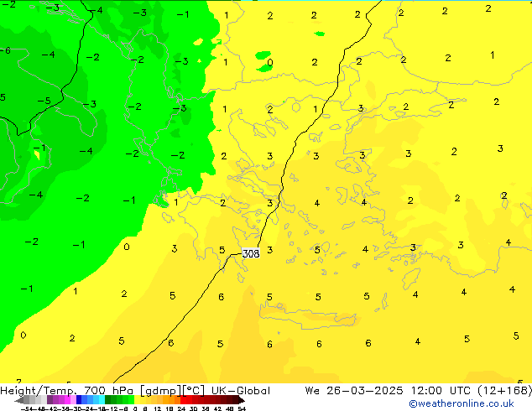Select the 'Height/Temp. 700 hPa' map title

tap(67, 391)
